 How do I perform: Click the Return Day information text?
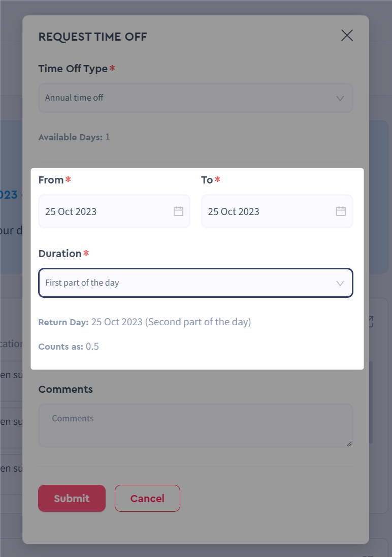tap(145, 322)
